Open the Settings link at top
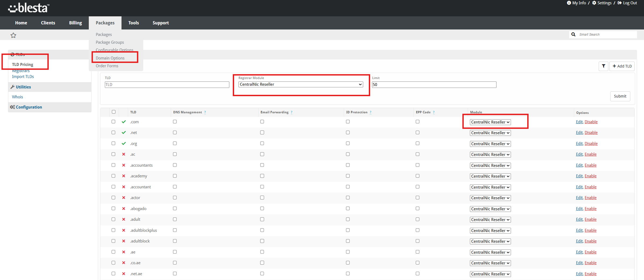 602,3
